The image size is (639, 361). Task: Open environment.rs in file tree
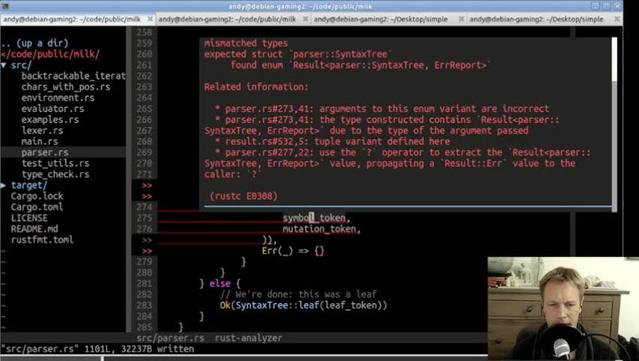[58, 98]
